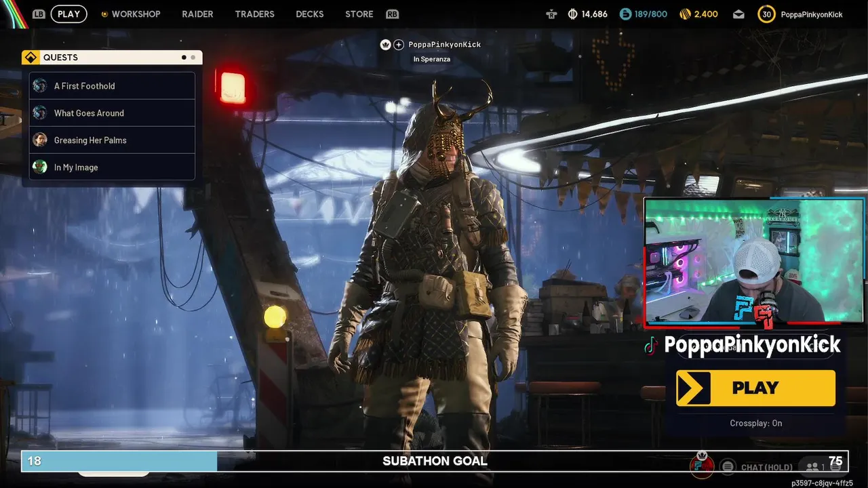Open the raider loadout shirt icon
Image resolution: width=868 pixels, height=488 pixels.
(552, 14)
